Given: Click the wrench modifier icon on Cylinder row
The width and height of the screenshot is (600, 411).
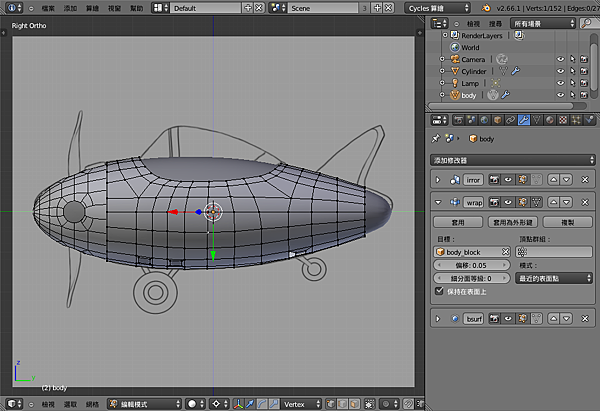Looking at the screenshot, I should point(516,71).
